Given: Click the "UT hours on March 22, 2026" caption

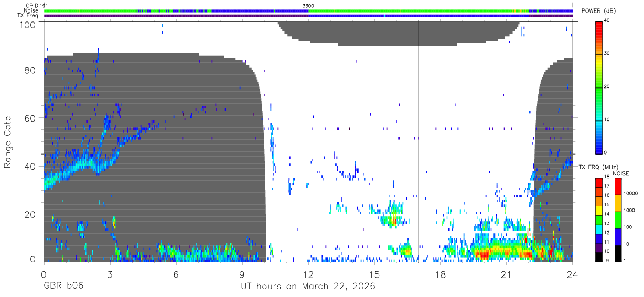Looking at the screenshot, I should (x=308, y=287).
